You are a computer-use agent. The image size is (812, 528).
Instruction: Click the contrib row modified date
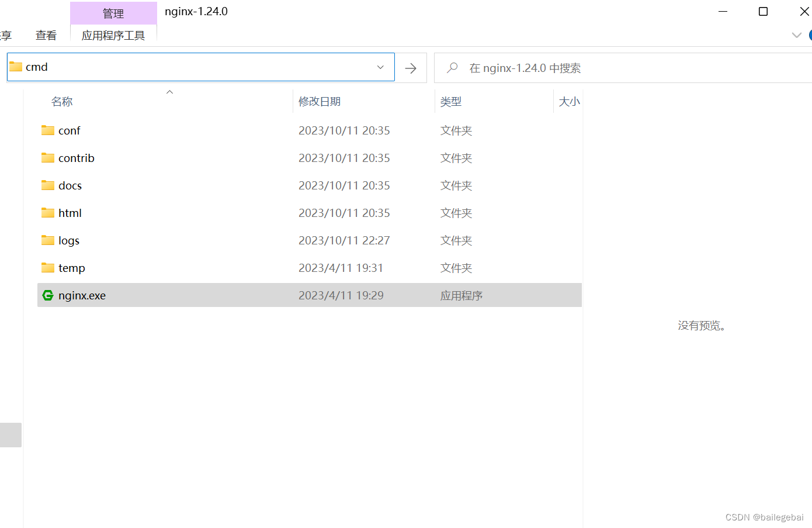[x=344, y=158]
